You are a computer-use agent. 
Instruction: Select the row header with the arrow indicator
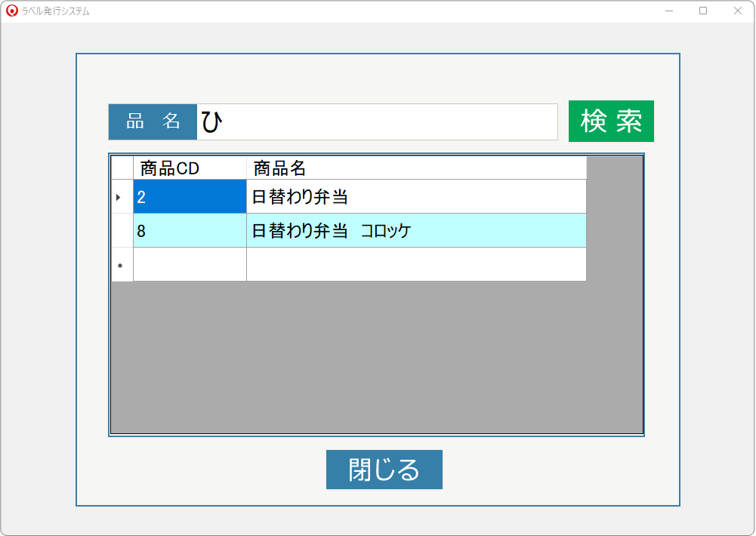point(122,197)
